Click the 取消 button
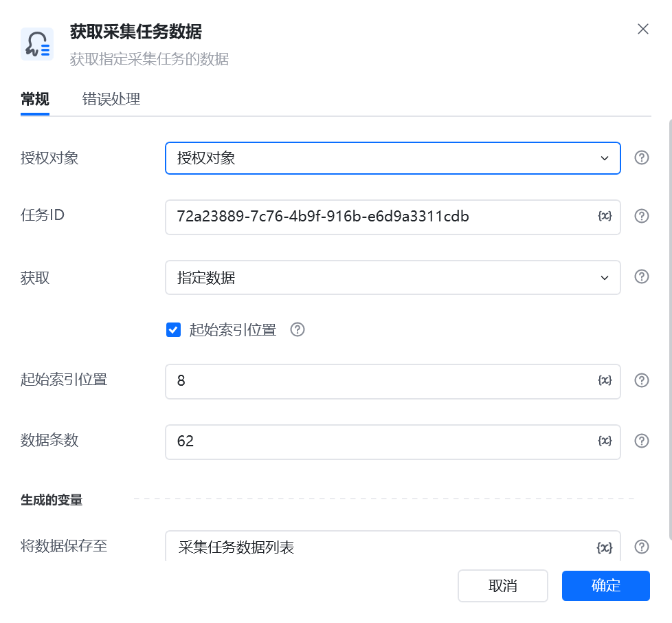Screen dimensions: 672x623 (503, 586)
